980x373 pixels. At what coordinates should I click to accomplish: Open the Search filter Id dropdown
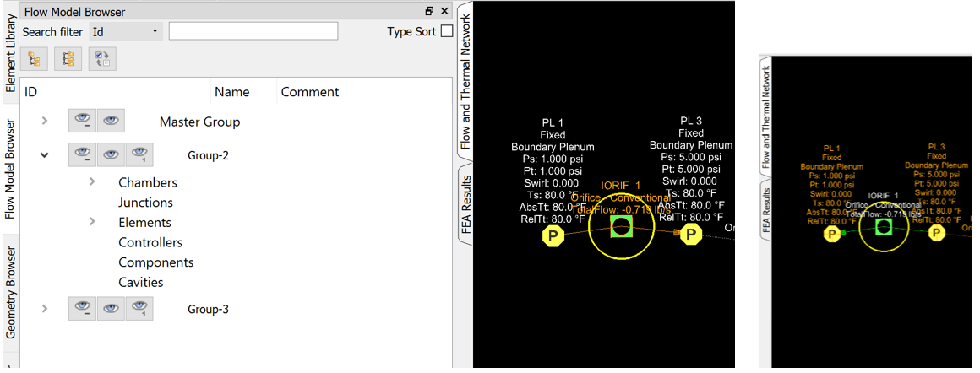click(x=125, y=32)
